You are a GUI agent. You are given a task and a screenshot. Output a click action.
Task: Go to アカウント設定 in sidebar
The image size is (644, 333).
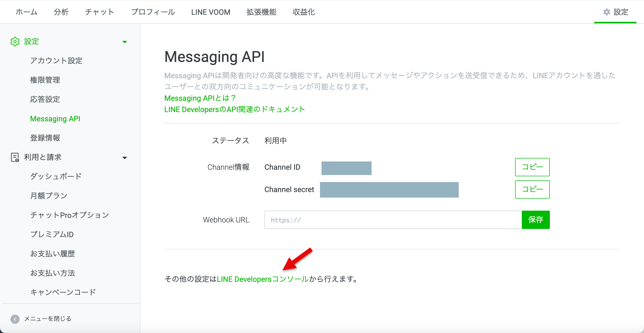pyautogui.click(x=56, y=61)
